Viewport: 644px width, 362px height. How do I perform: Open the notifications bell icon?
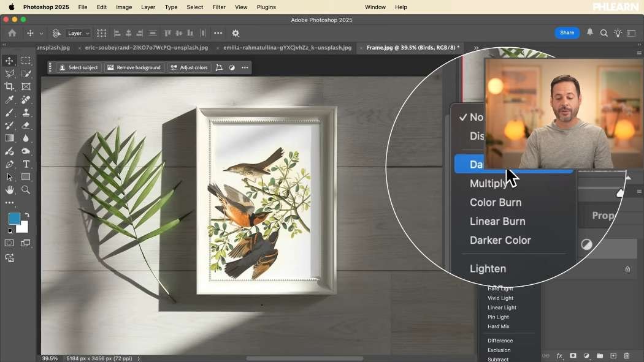(590, 32)
